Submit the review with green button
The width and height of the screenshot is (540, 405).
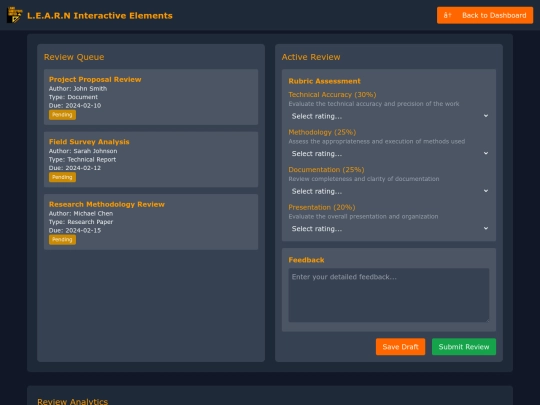click(x=464, y=347)
